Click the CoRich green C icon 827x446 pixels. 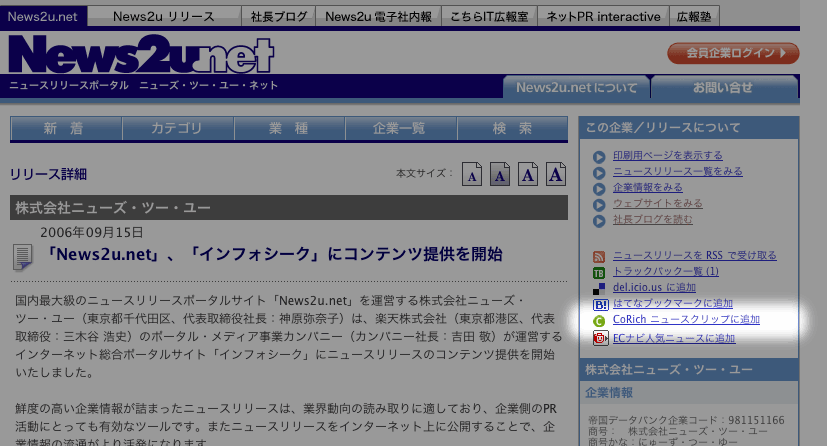tap(599, 321)
